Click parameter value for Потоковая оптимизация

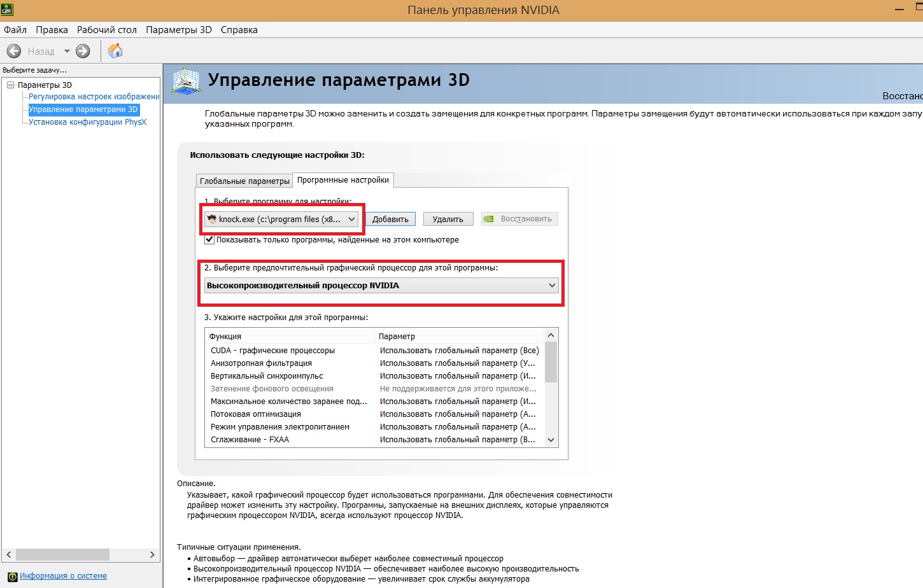click(458, 414)
